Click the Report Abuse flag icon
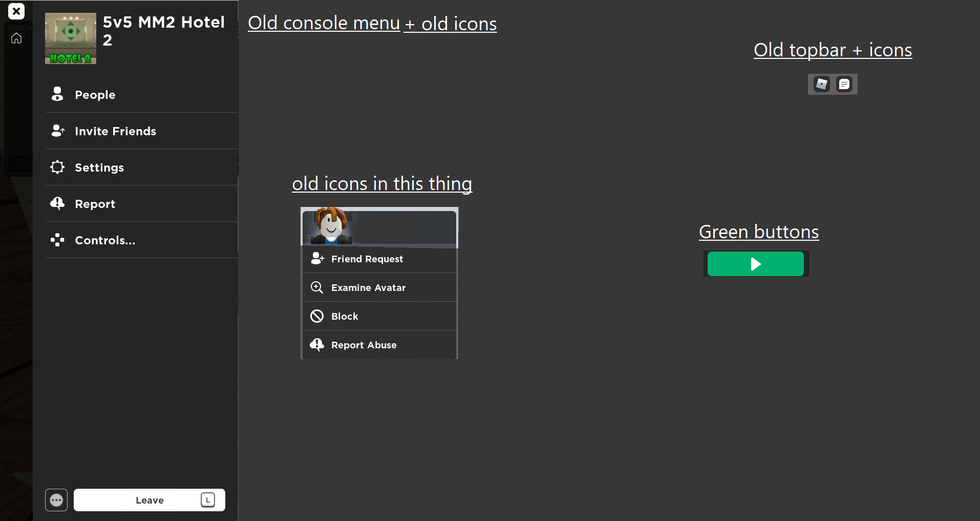Image resolution: width=980 pixels, height=521 pixels. 316,344
